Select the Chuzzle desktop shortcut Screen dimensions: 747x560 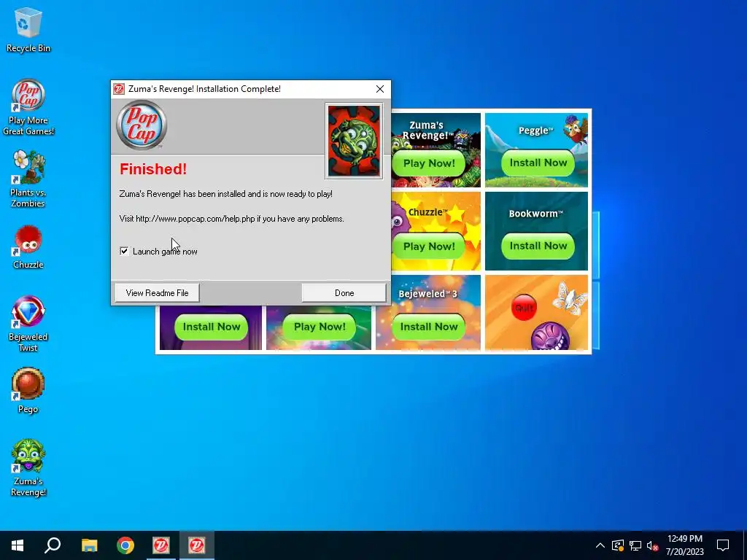pyautogui.click(x=28, y=248)
